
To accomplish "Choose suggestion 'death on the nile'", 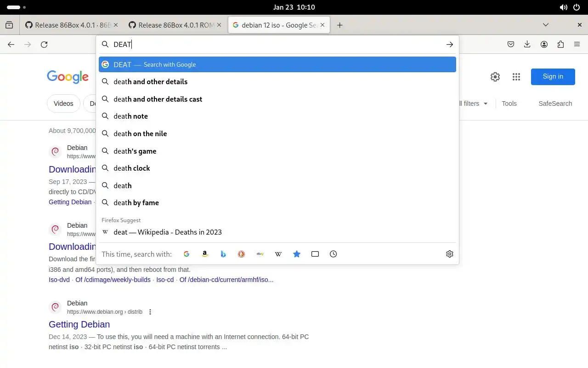I will click(277, 134).
